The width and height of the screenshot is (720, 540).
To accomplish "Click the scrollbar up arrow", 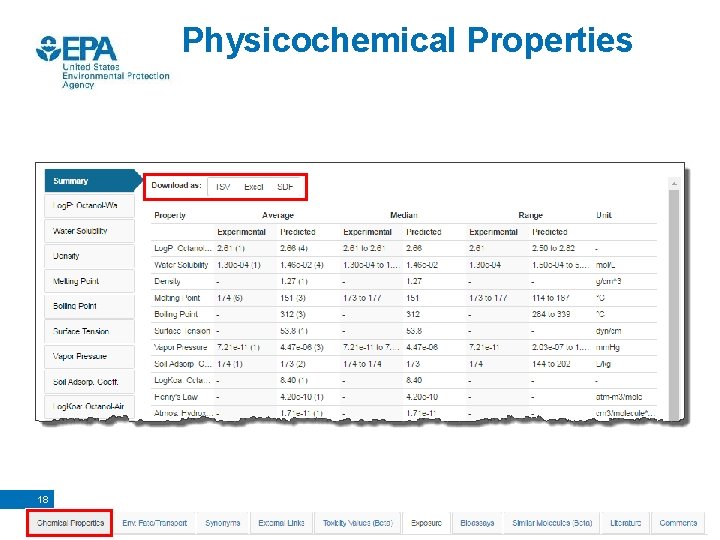I will [674, 183].
